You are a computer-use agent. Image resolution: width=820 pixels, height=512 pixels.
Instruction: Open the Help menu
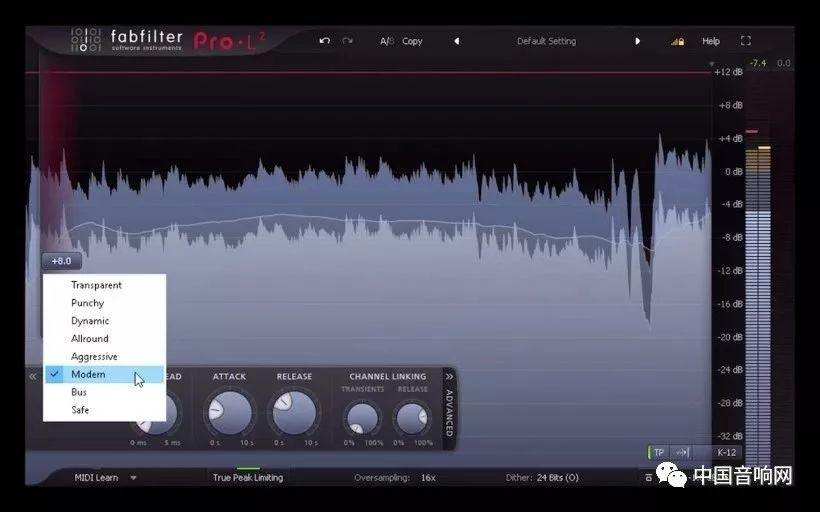(711, 41)
